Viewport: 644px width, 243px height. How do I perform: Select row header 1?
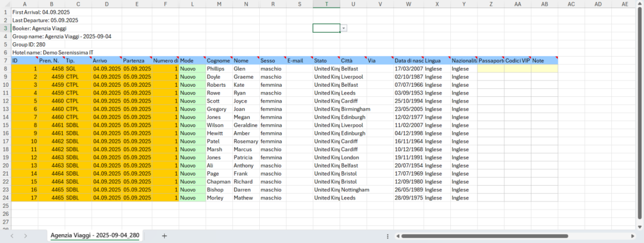tap(6, 12)
